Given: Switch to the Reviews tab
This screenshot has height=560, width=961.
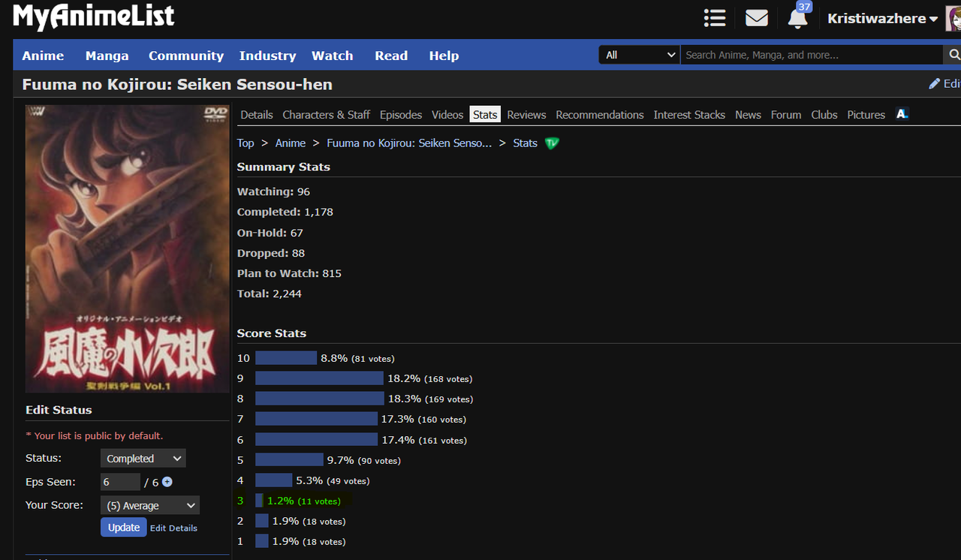Looking at the screenshot, I should pyautogui.click(x=526, y=115).
